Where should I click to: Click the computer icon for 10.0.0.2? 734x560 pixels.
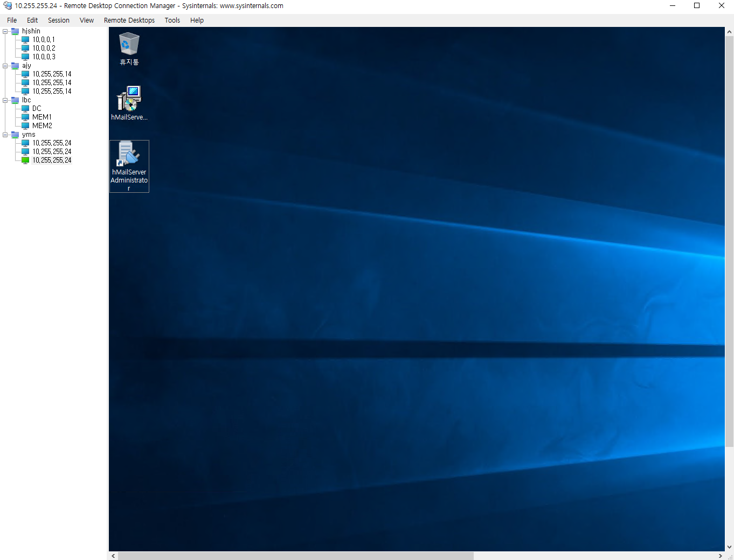(x=25, y=48)
